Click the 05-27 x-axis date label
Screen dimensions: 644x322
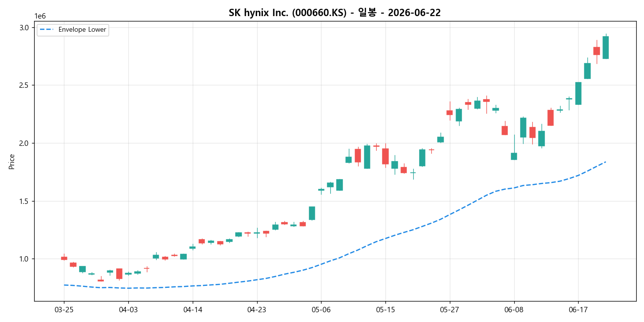click(450, 309)
